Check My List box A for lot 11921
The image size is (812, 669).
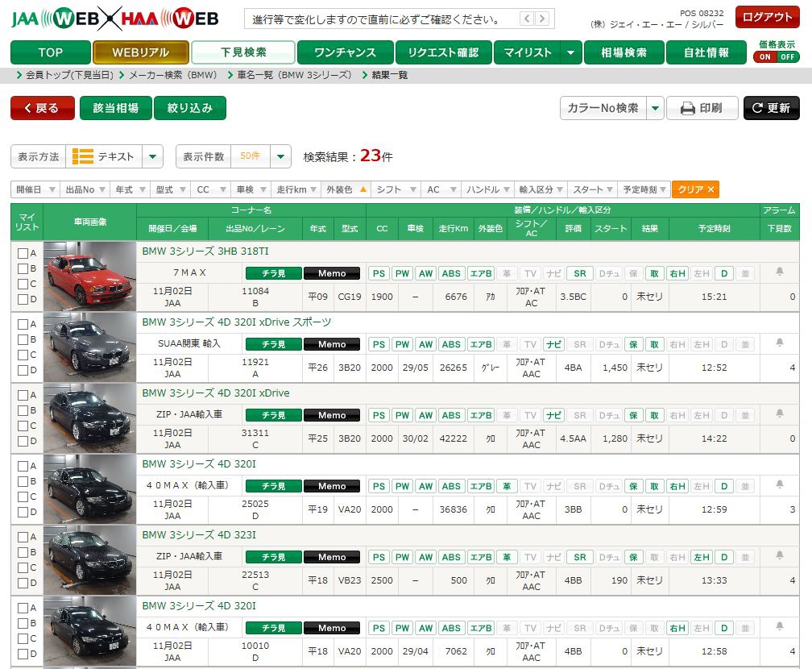pyautogui.click(x=23, y=324)
